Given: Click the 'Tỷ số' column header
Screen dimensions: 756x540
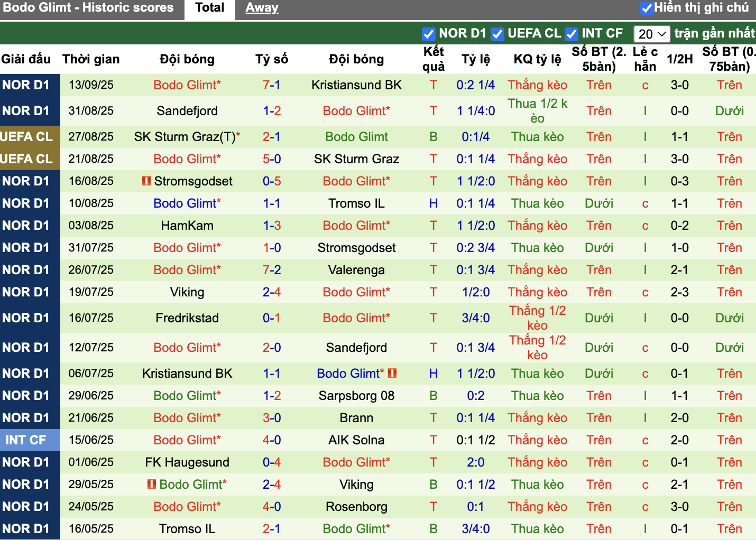Looking at the screenshot, I should point(272,59).
